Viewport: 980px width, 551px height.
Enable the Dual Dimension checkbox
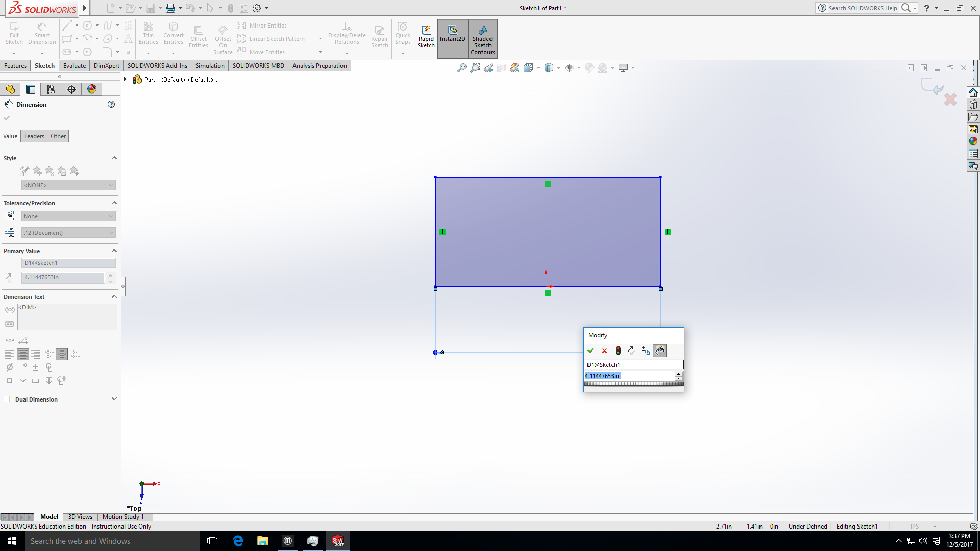(8, 399)
